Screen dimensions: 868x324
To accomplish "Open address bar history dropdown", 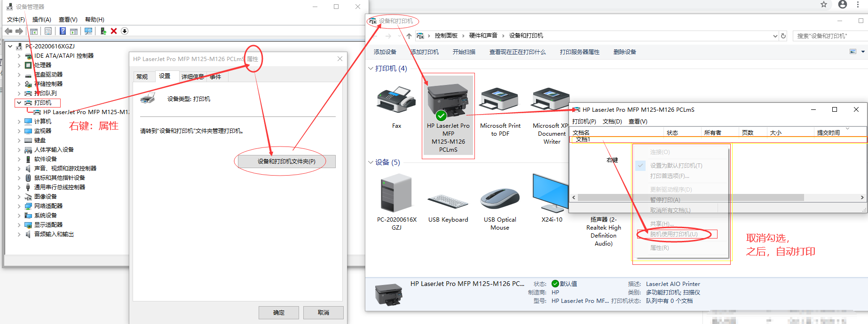I will (x=775, y=36).
